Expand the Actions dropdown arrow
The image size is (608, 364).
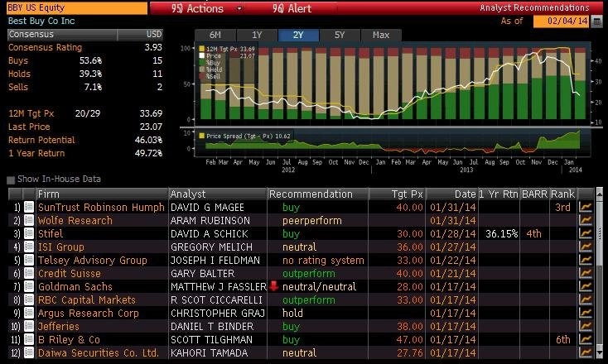click(239, 8)
